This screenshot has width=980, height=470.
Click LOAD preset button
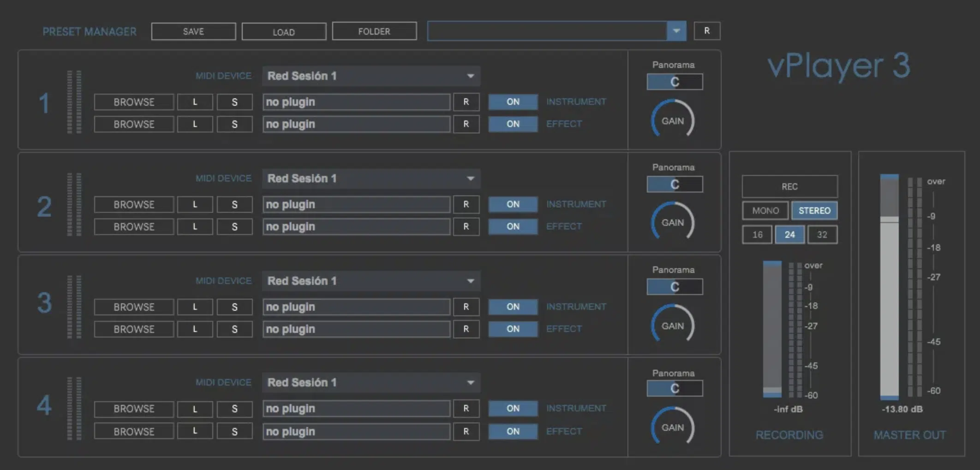pyautogui.click(x=284, y=31)
